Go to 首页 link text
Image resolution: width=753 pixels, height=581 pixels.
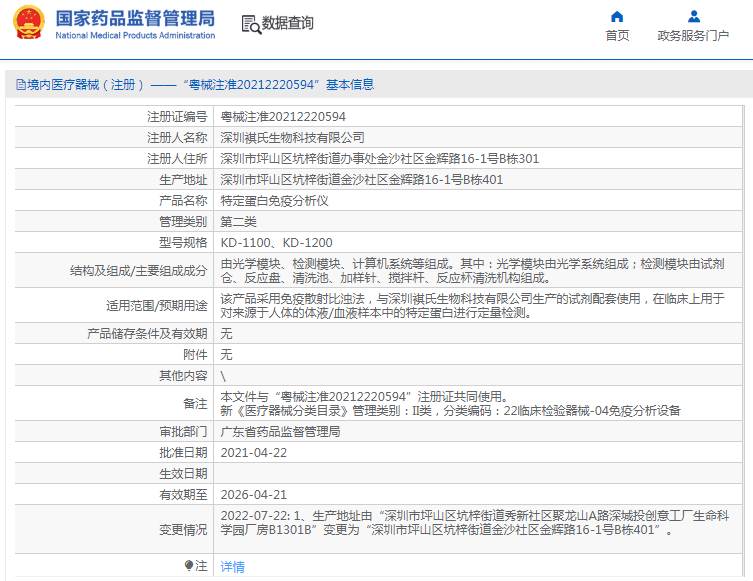pos(617,36)
